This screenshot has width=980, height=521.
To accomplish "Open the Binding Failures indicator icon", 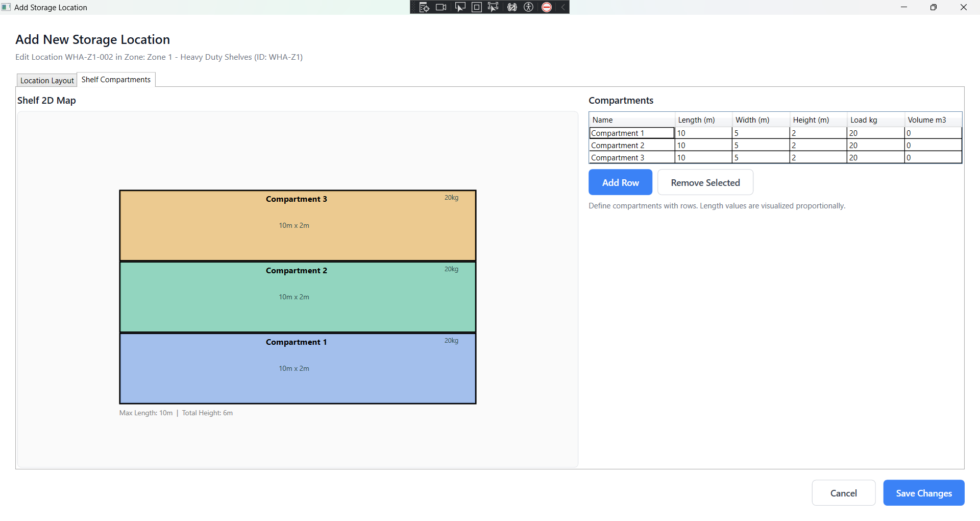I will coord(512,7).
